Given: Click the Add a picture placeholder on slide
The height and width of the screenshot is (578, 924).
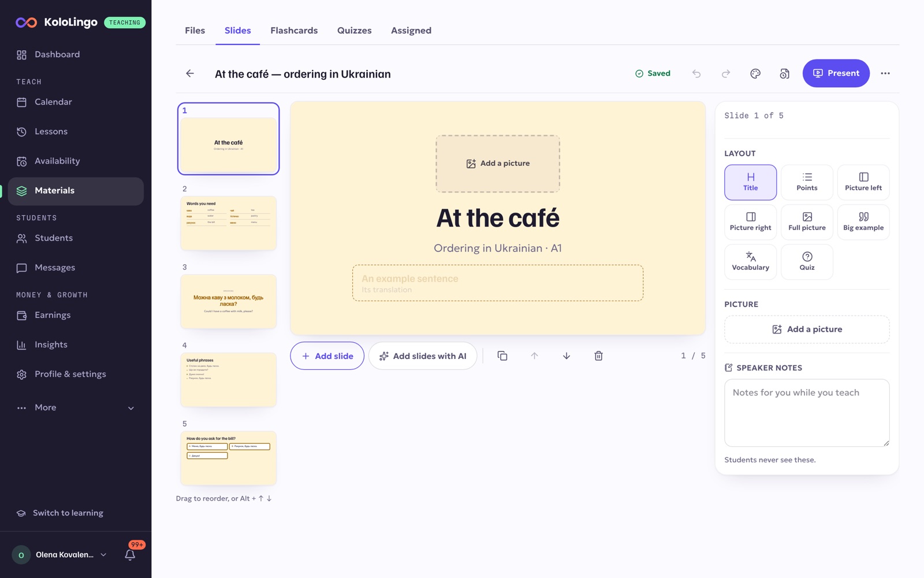Looking at the screenshot, I should (498, 164).
